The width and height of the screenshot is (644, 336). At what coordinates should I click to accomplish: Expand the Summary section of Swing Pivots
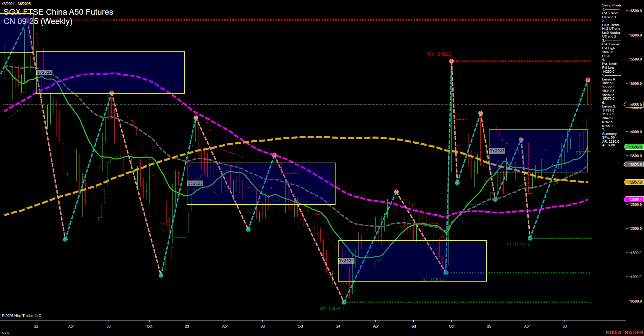coord(609,134)
